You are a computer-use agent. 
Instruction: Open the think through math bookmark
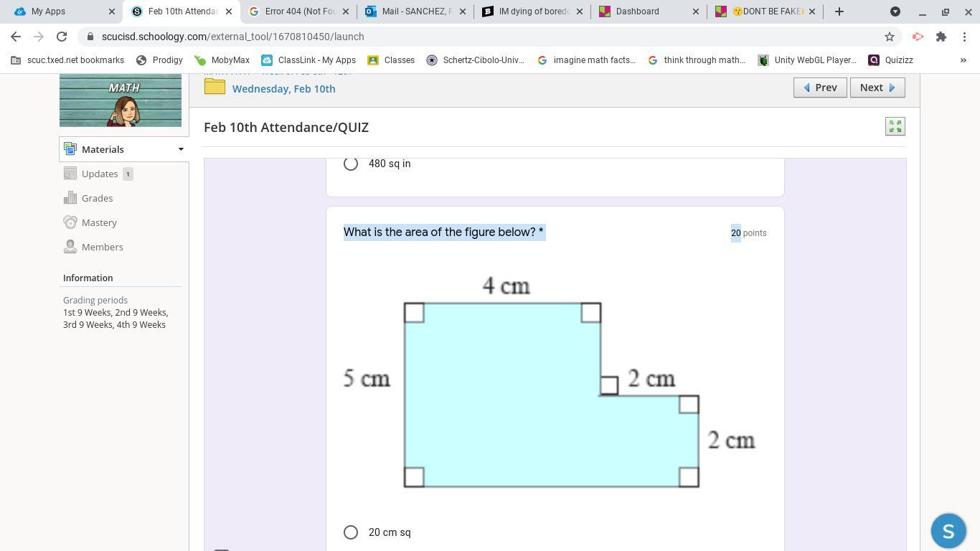pyautogui.click(x=697, y=60)
